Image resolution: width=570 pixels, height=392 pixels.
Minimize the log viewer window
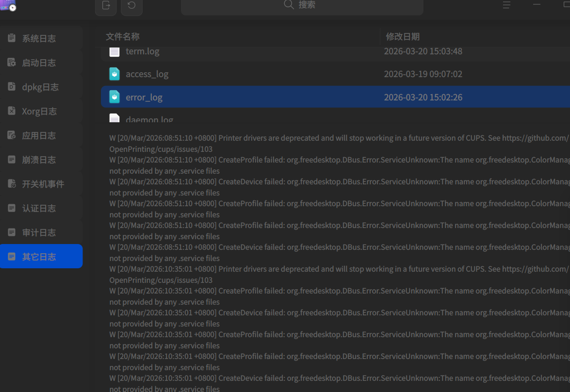tap(537, 4)
